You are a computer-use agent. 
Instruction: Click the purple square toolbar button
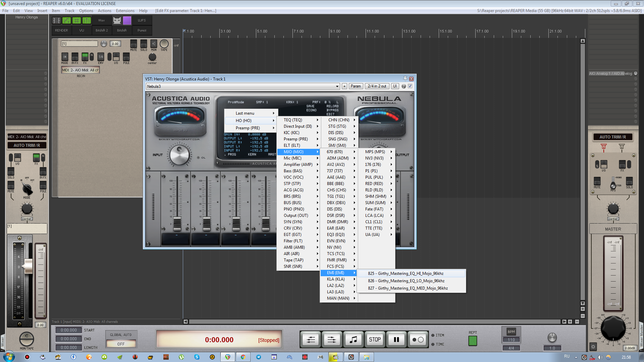point(127,20)
